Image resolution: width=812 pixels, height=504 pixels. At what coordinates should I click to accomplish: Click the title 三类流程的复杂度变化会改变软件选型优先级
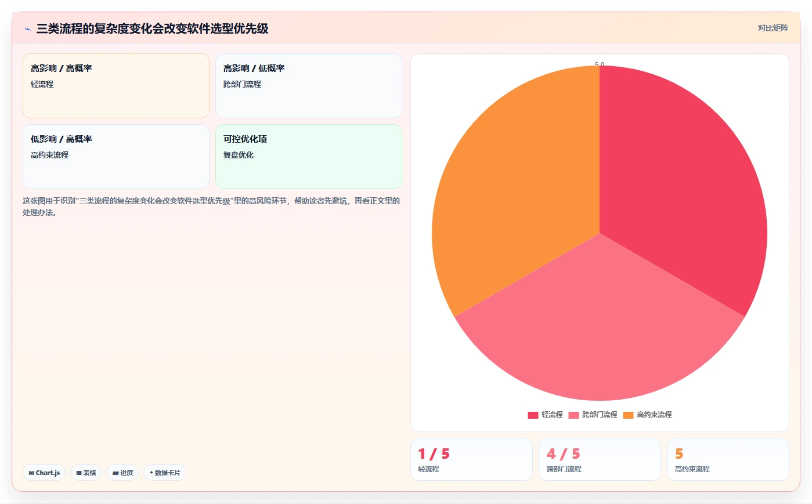click(x=152, y=28)
